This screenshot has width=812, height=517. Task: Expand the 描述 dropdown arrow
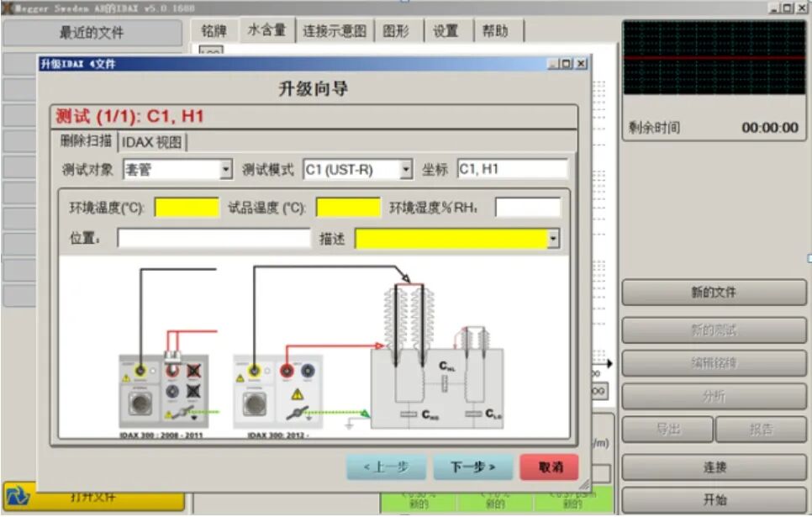(554, 239)
